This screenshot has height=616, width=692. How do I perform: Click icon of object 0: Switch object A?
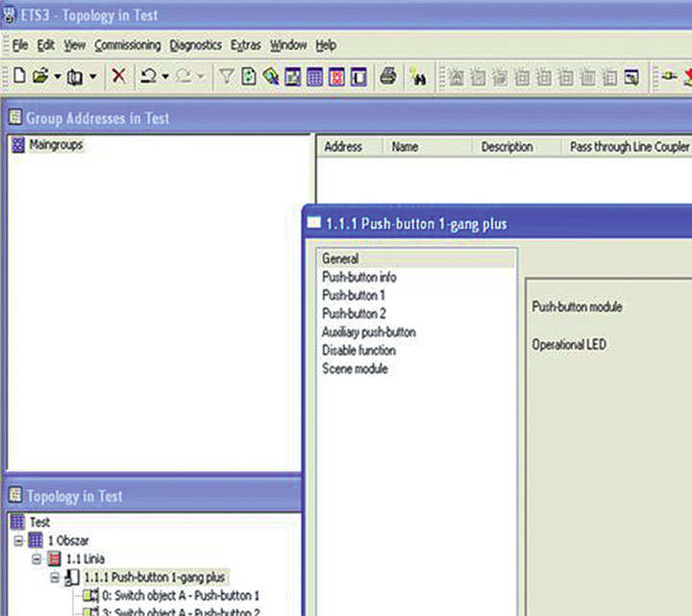tap(91, 596)
